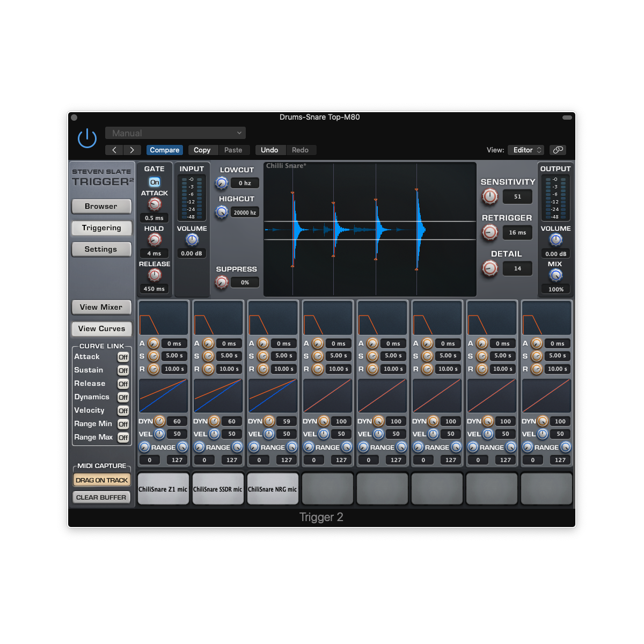Toggle Curve Link Release Off switch

point(123,384)
